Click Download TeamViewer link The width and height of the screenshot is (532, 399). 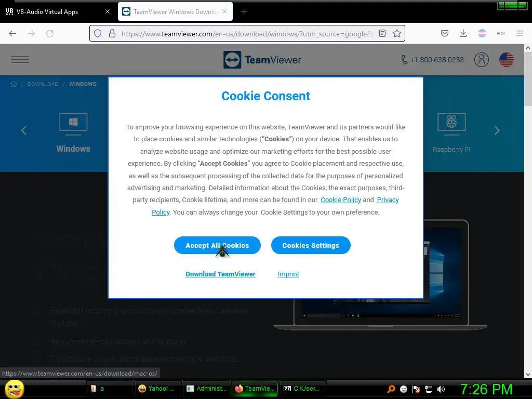(x=220, y=274)
